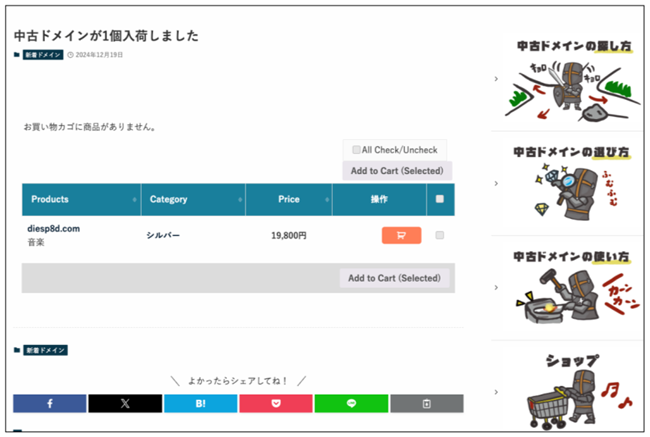Share the post on LINE
The width and height of the screenshot is (650, 437).
351,403
